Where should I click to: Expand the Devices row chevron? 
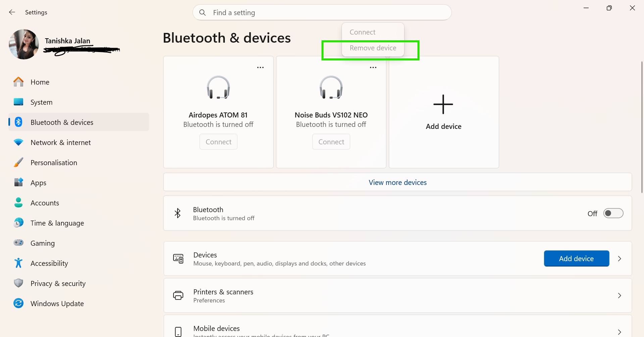620,258
